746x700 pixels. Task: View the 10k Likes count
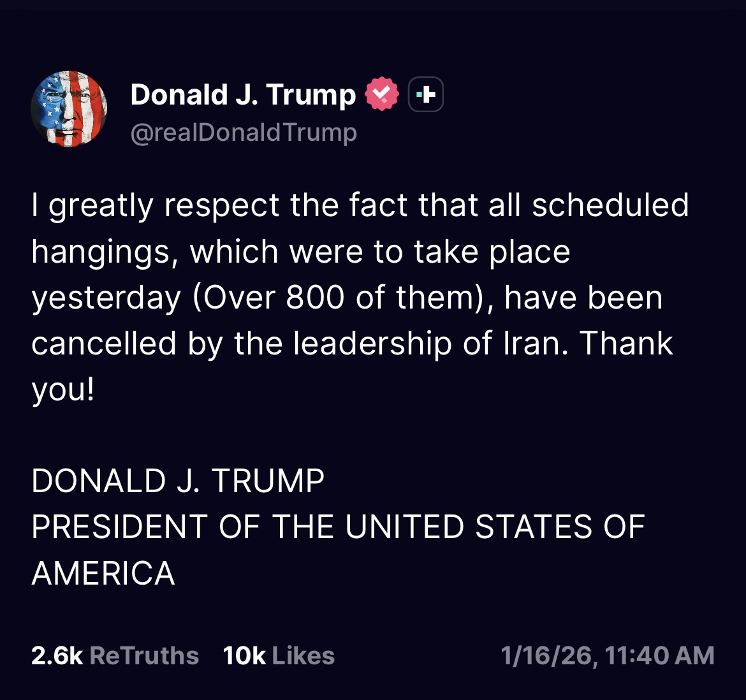click(x=244, y=655)
